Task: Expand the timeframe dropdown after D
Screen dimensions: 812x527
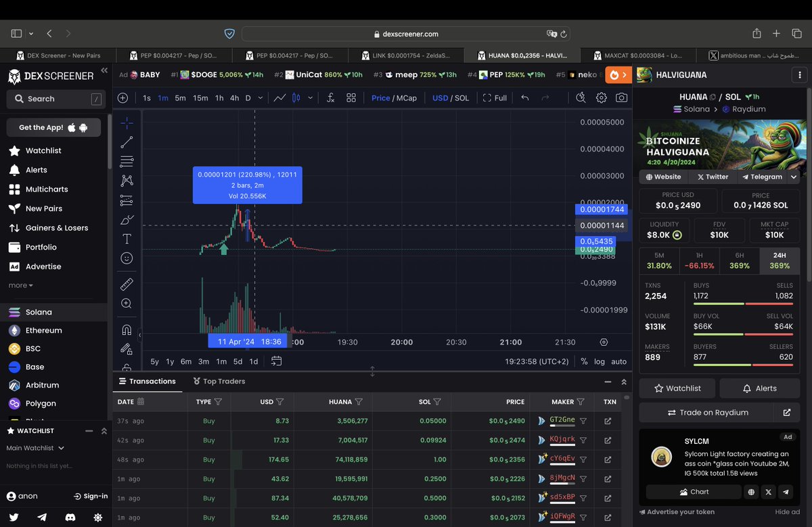Action: 261,98
